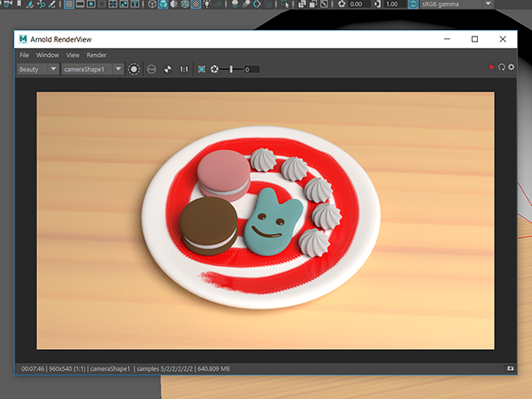Click the motion blur icon in viewport toolbar
532x399 pixels.
pos(246,4)
